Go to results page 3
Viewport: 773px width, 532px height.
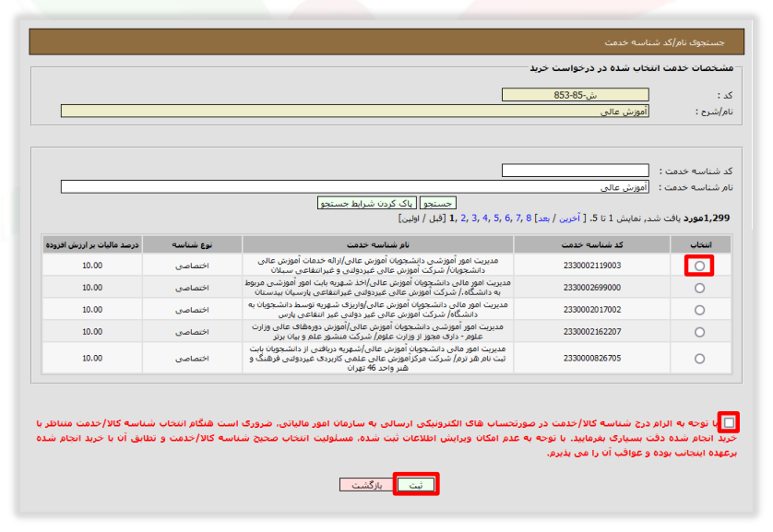[474, 219]
